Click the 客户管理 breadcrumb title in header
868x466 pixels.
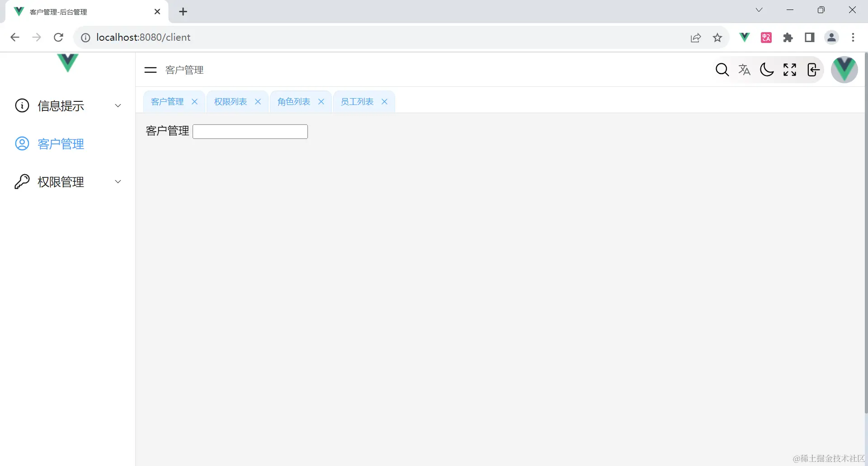[184, 70]
